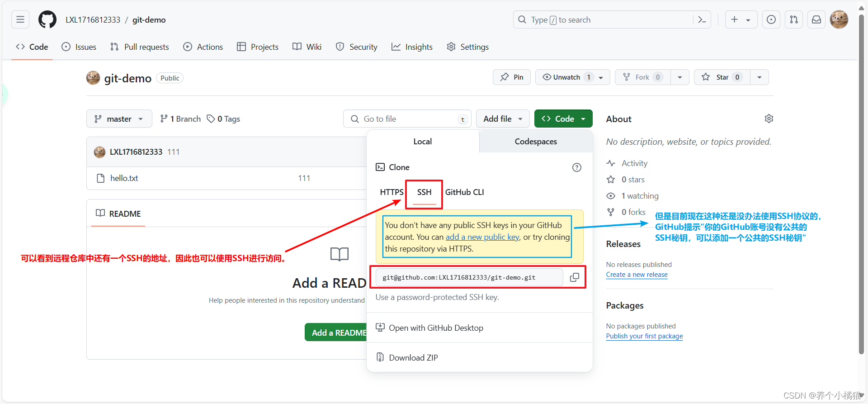Publish your first package link
This screenshot has height=404, width=868.
pos(644,336)
